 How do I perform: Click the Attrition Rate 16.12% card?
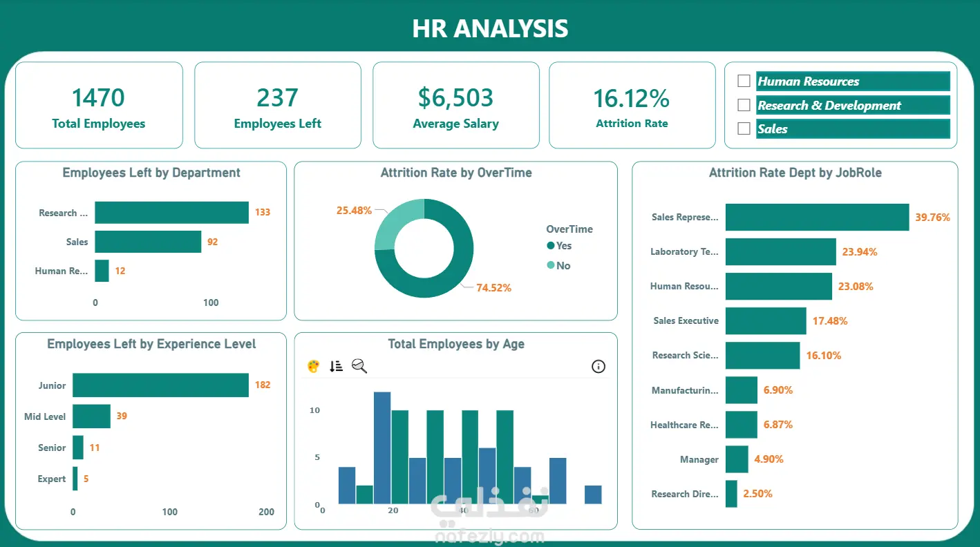(x=632, y=105)
